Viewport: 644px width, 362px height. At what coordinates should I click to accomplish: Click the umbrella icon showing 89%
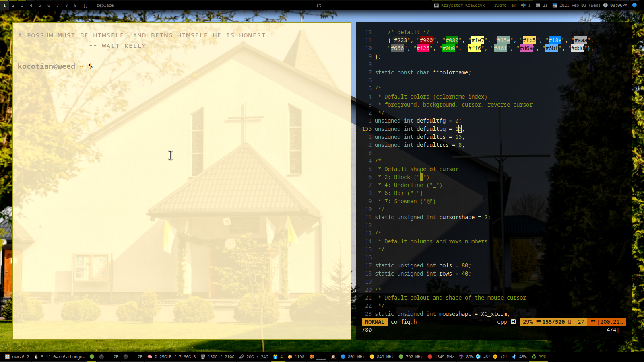(461, 357)
